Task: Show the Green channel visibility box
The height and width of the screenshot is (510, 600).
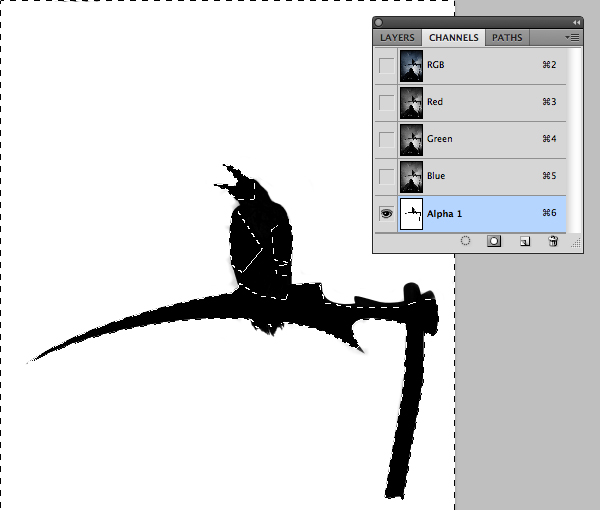Action: pyautogui.click(x=386, y=140)
